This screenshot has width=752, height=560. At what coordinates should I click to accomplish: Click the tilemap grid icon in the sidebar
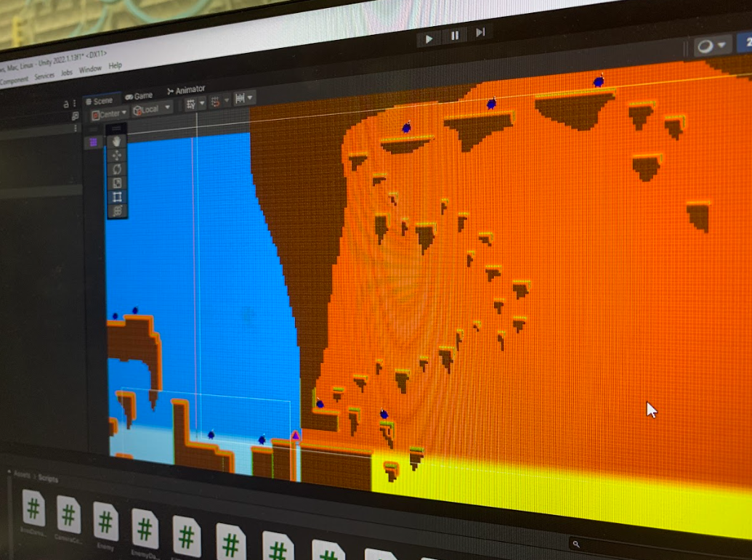tap(93, 142)
